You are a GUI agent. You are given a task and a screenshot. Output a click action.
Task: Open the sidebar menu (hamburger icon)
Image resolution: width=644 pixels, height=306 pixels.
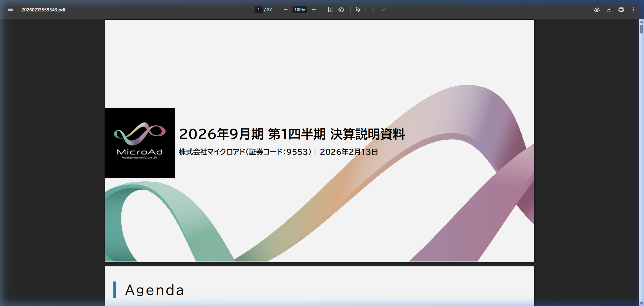pyautogui.click(x=11, y=9)
